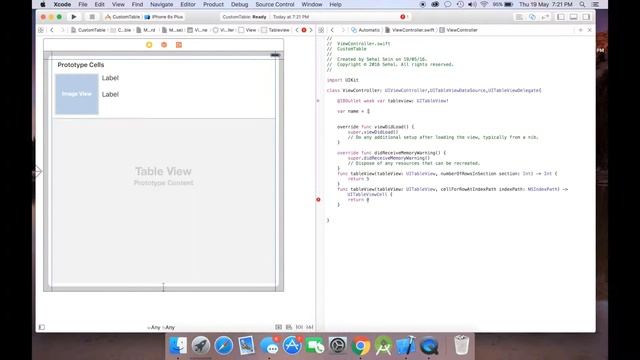This screenshot has width=640, height=360.
Task: Select the lower Label in the prototype cell
Action: click(110, 94)
